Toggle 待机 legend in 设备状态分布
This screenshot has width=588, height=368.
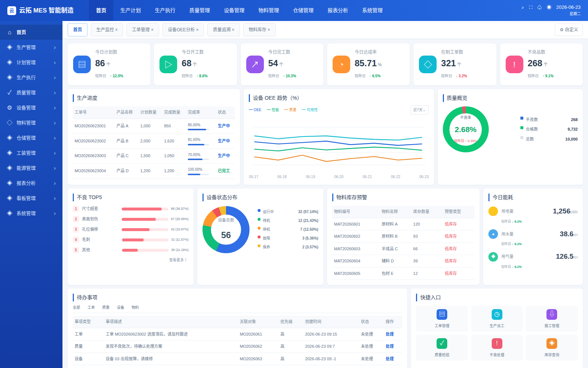pos(264,220)
